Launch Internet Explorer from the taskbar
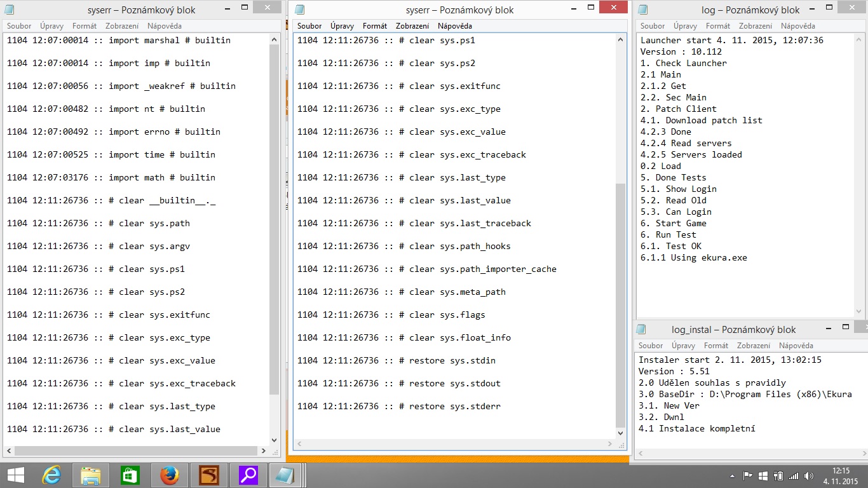 (51, 475)
